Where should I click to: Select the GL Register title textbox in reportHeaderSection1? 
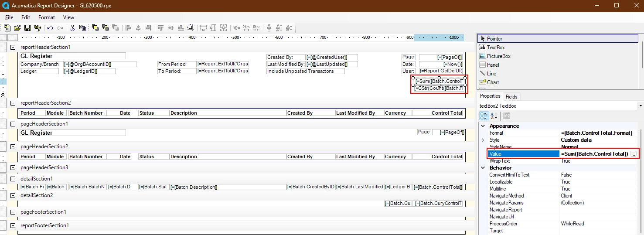[x=73, y=56]
